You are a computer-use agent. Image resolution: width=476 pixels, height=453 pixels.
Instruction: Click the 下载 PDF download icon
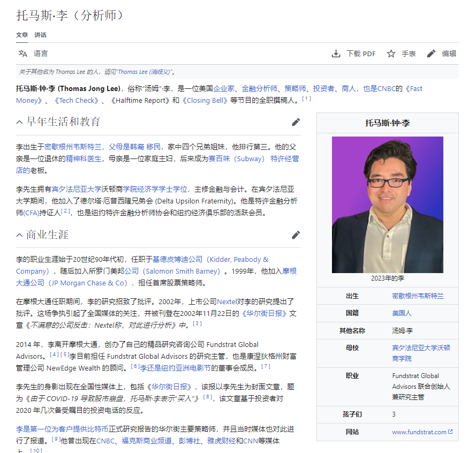pos(336,54)
